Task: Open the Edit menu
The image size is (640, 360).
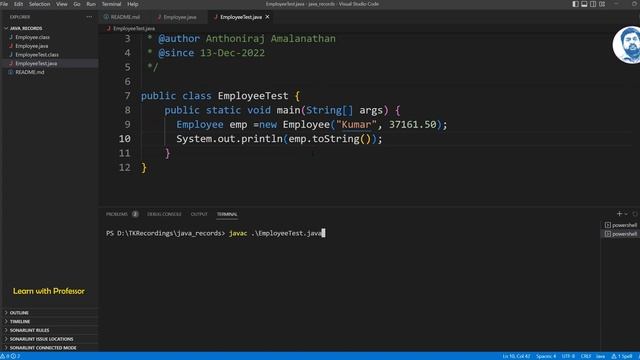Action: [x=18, y=4]
